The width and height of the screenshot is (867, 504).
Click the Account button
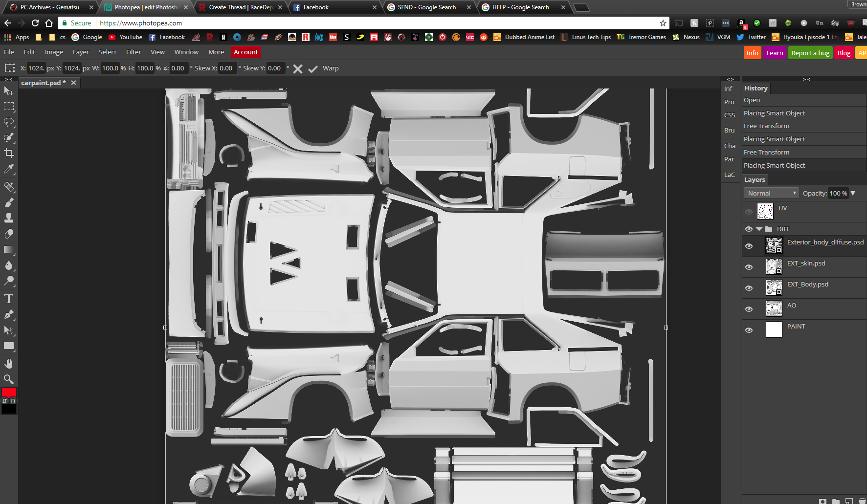pos(245,52)
